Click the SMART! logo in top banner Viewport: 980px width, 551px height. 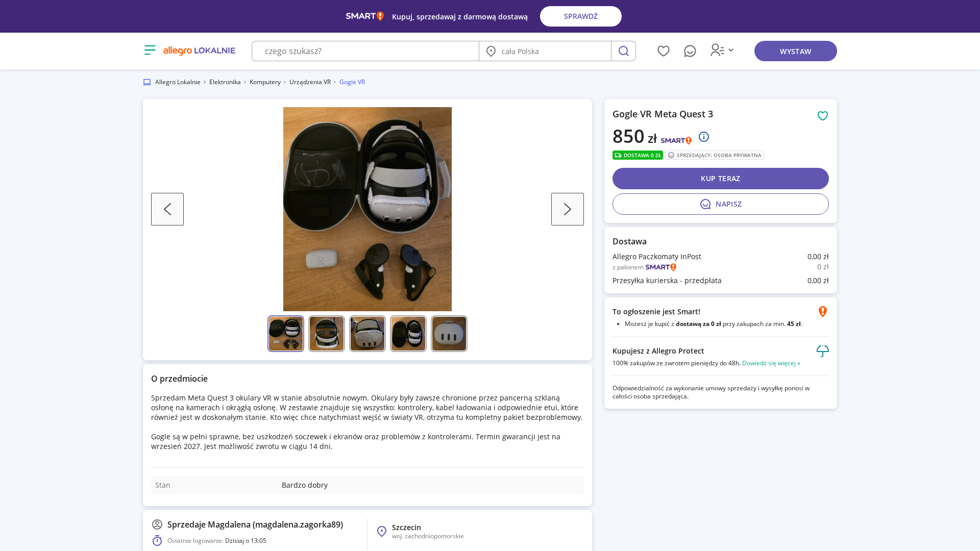(x=364, y=16)
